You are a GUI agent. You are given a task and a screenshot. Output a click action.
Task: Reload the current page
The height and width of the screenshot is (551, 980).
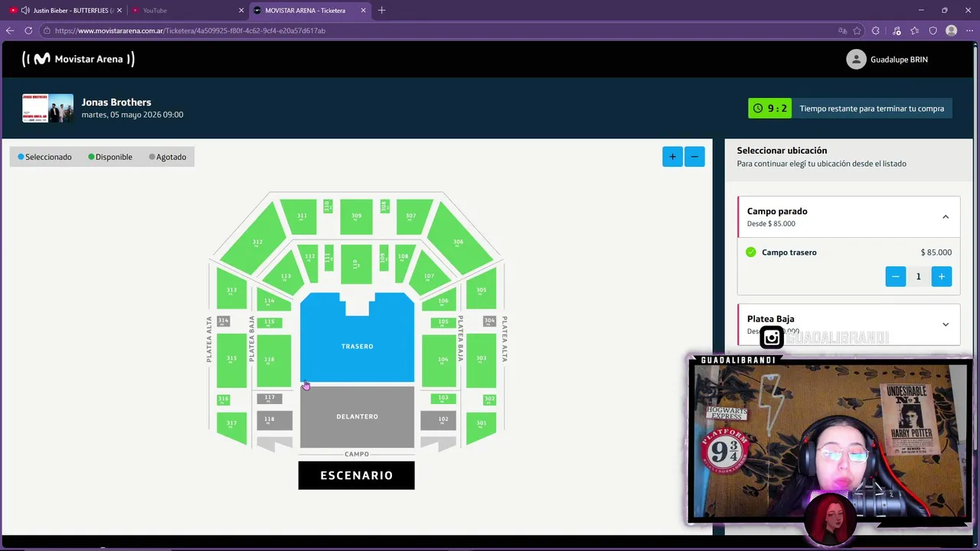click(x=28, y=31)
